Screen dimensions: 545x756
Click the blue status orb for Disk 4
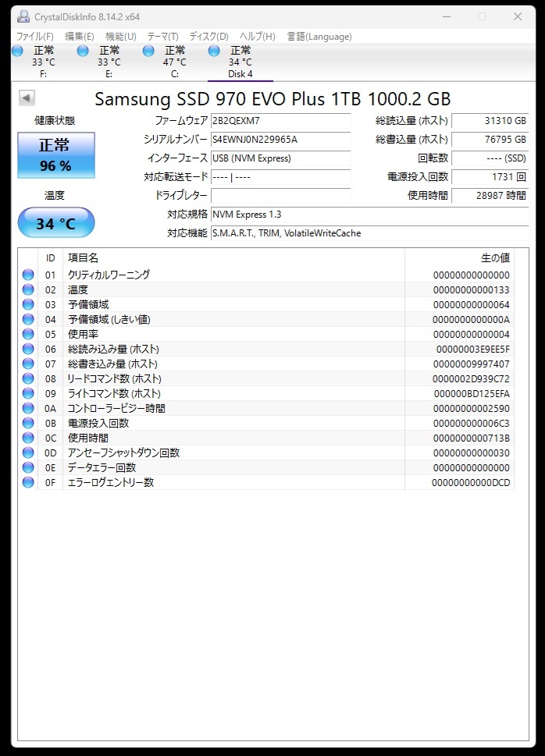click(x=214, y=50)
